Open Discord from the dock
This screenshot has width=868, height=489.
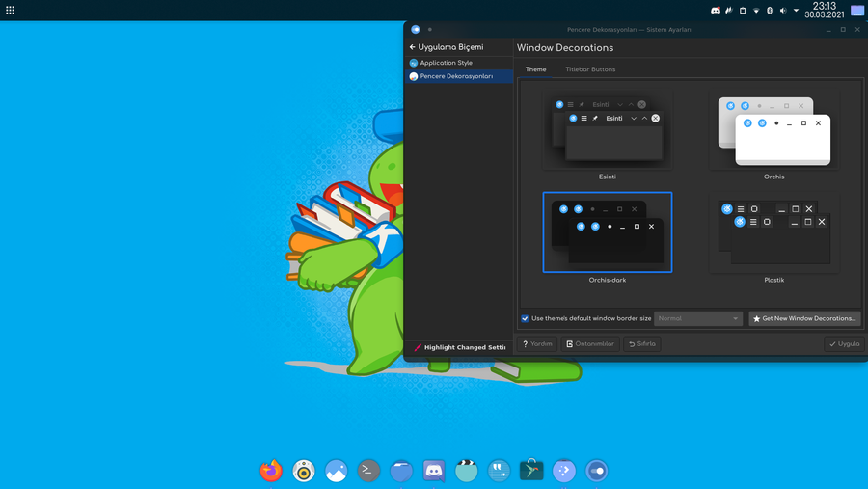pyautogui.click(x=434, y=470)
